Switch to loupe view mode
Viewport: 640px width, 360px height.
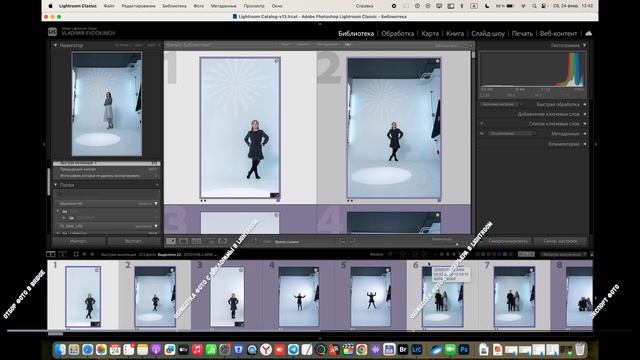(x=184, y=242)
